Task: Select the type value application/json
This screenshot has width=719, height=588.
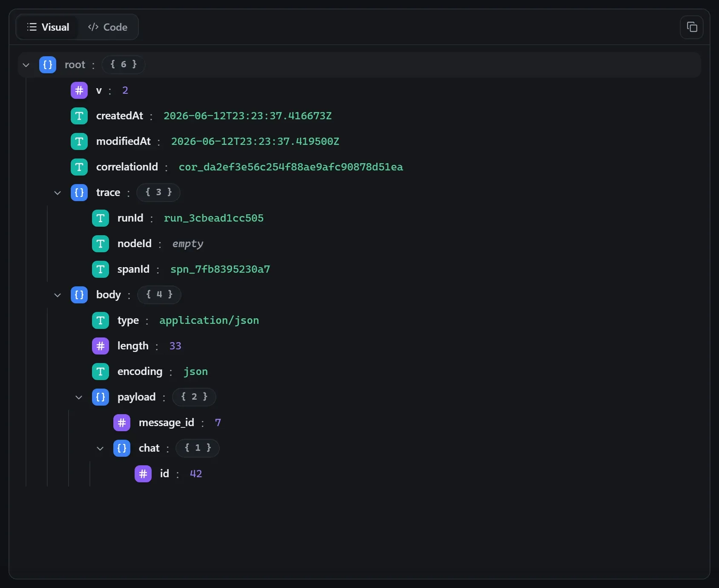Action: click(209, 320)
